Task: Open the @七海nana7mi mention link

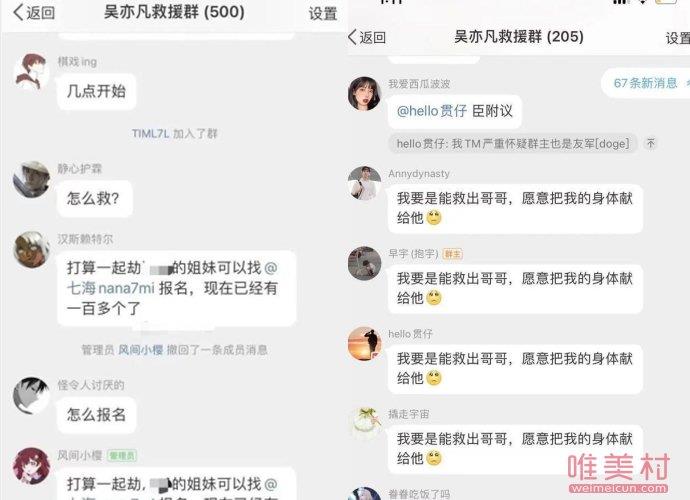Action: click(172, 278)
